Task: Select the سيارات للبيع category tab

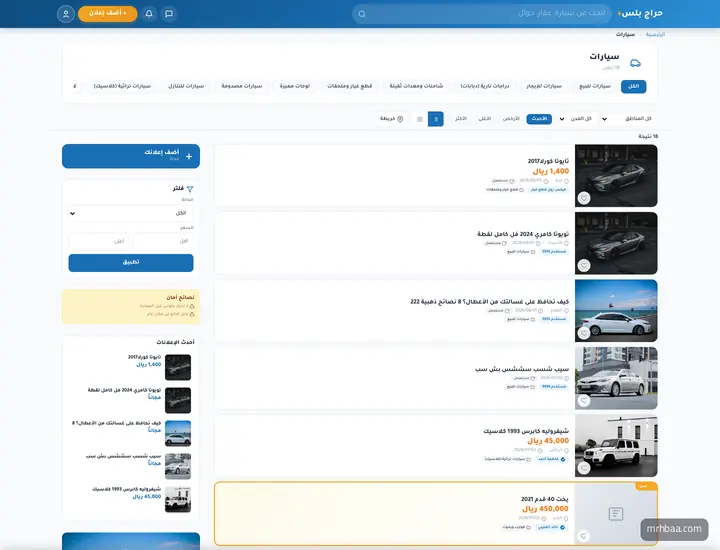Action: 595,86
